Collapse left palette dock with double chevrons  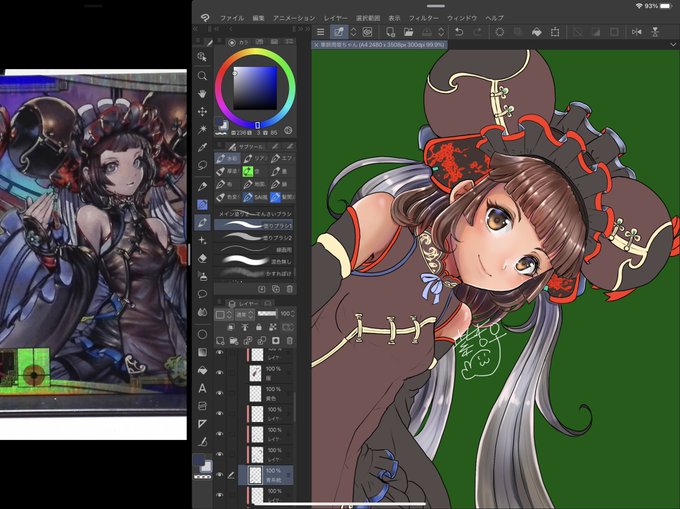click(195, 29)
